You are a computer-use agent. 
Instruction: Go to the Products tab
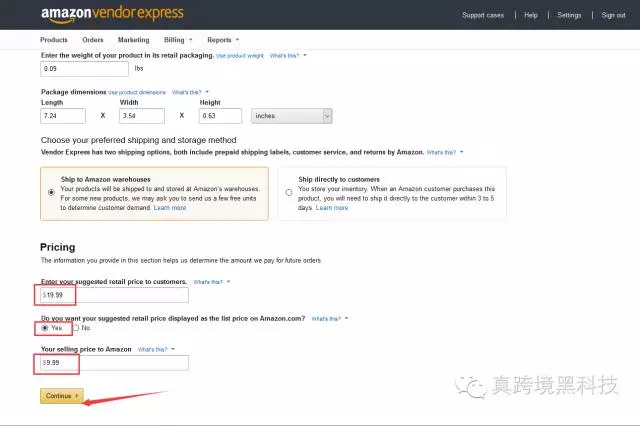[x=54, y=40]
